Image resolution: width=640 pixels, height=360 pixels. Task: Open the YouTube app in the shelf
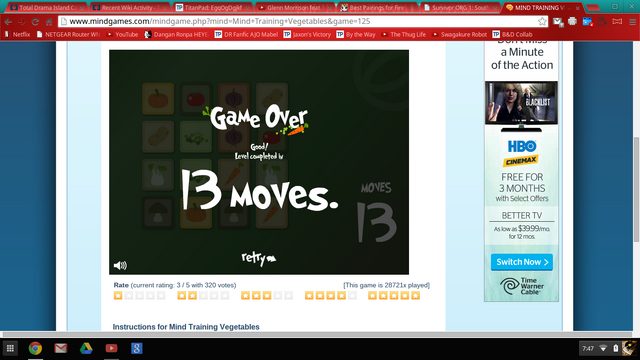[111, 348]
